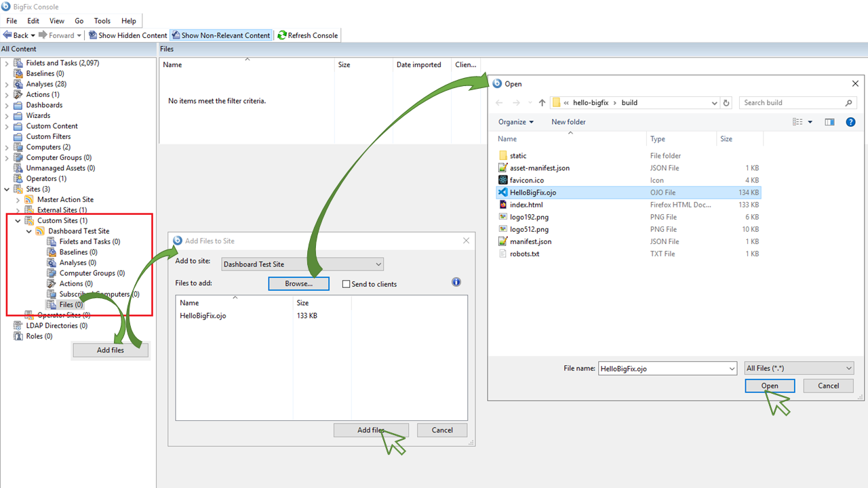Cancel the Add Files to Site dialog

(442, 430)
